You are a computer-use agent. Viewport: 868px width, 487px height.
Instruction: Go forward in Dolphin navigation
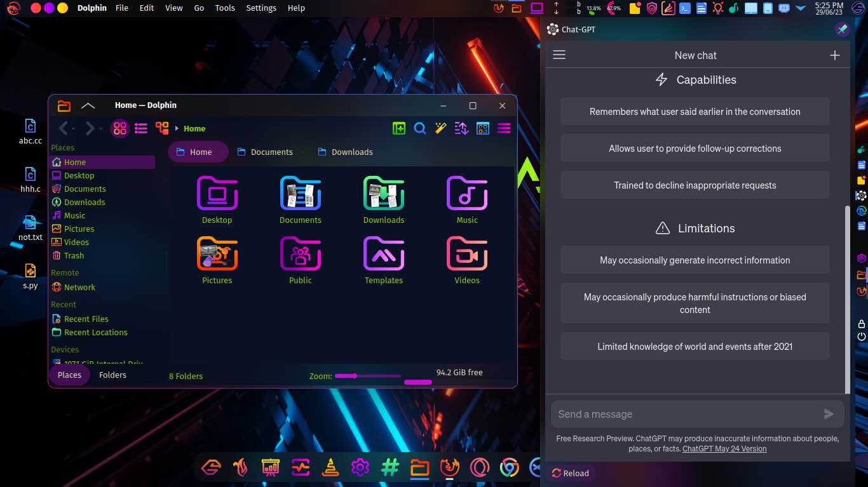pos(90,129)
